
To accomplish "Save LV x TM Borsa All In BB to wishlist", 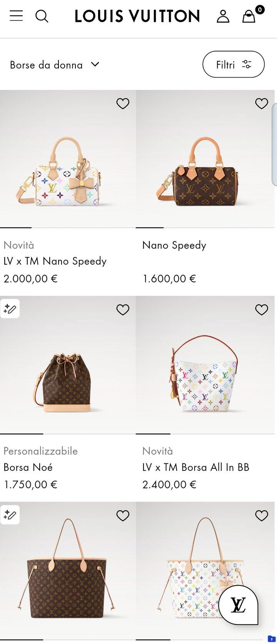I will (262, 310).
